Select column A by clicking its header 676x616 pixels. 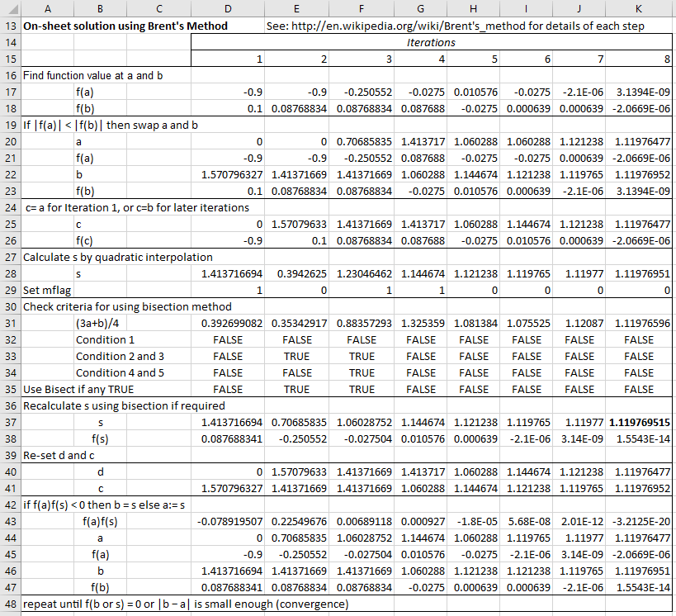[x=47, y=9]
